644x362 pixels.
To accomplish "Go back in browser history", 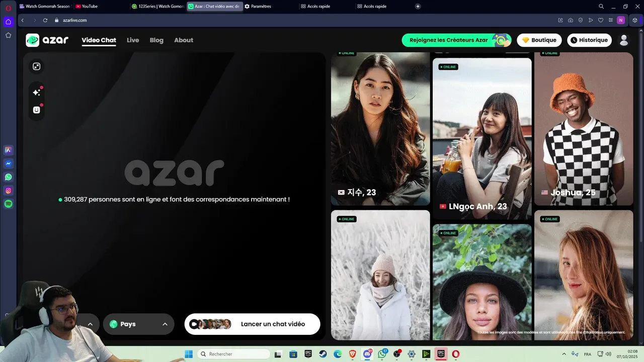I will 23,20.
